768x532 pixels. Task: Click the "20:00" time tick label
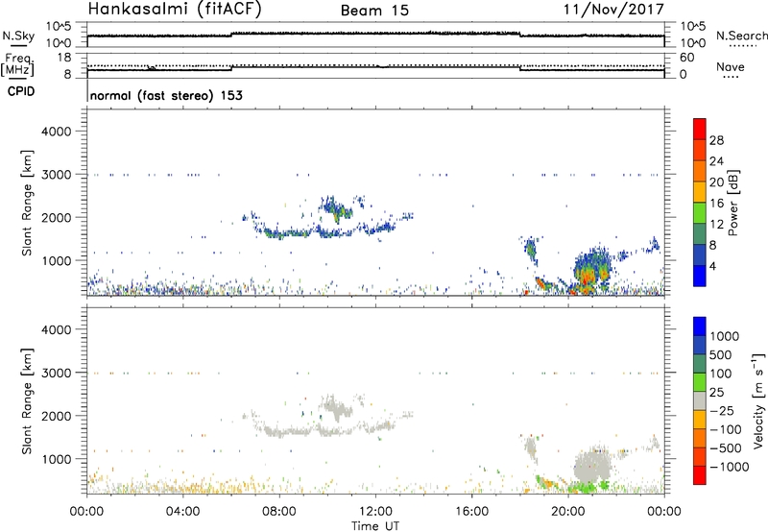click(x=567, y=512)
